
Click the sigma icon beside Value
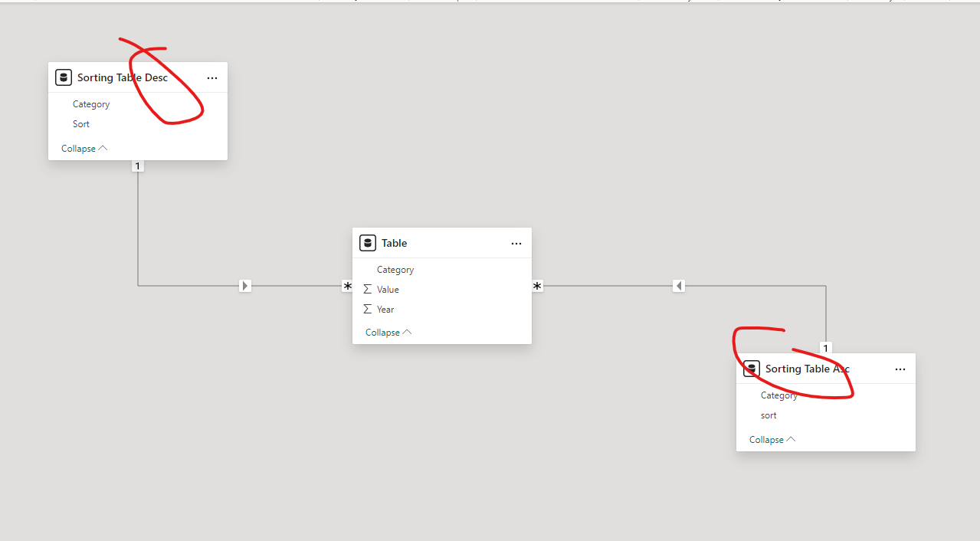point(368,290)
